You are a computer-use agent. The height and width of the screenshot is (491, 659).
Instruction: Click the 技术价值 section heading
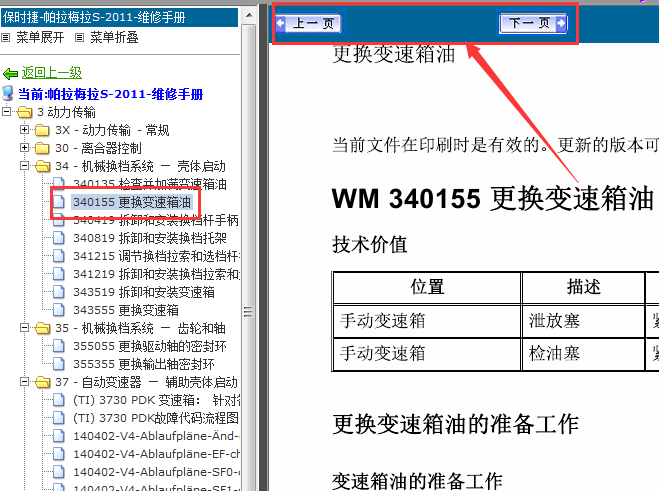point(370,245)
